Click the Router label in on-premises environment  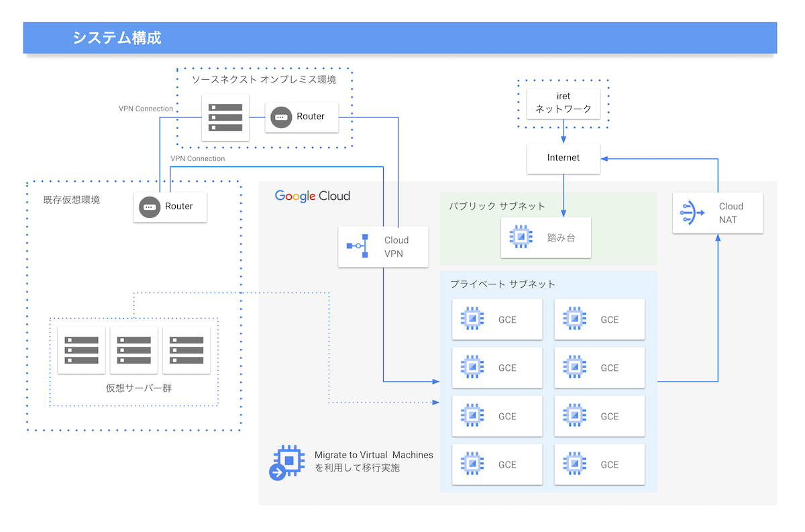pos(311,117)
